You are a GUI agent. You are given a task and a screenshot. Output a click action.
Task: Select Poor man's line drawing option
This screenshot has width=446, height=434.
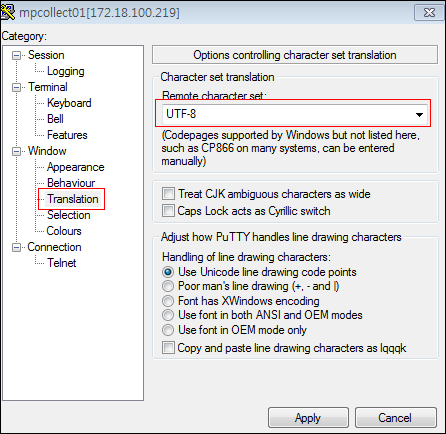(168, 286)
